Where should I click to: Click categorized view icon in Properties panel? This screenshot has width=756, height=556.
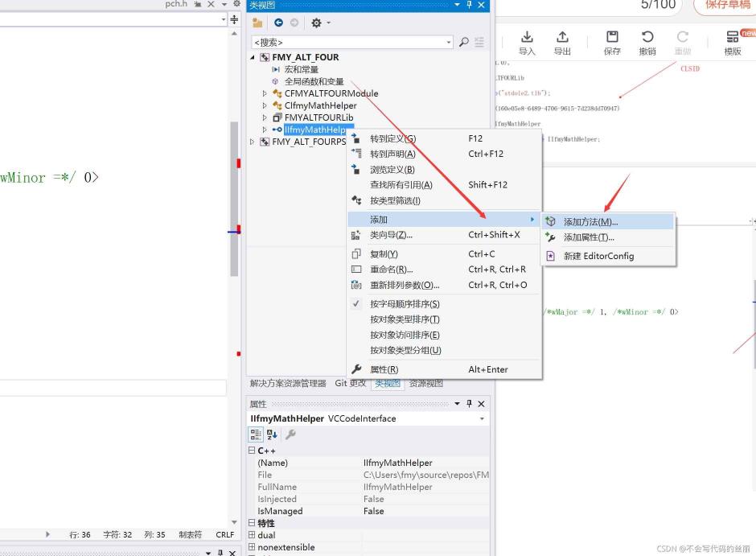pos(256,435)
